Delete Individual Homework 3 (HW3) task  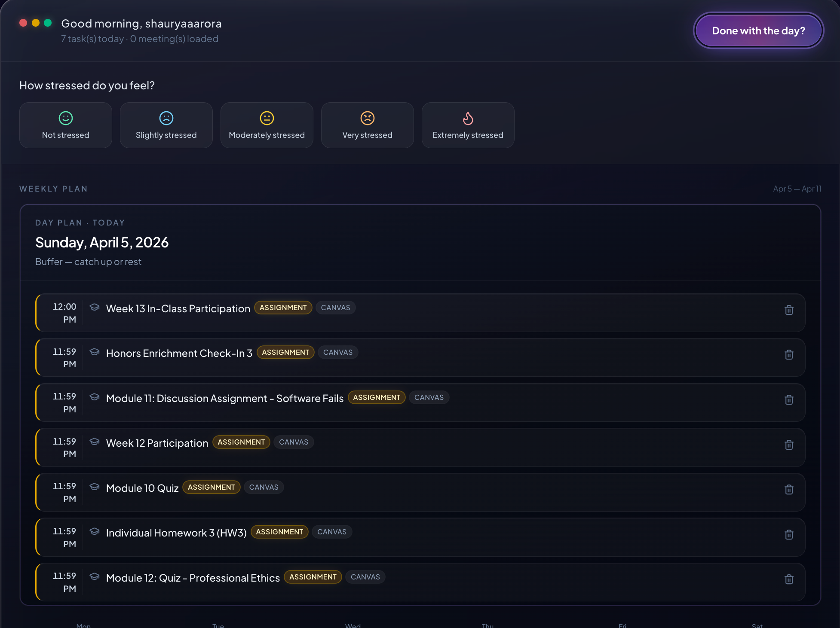(x=788, y=535)
